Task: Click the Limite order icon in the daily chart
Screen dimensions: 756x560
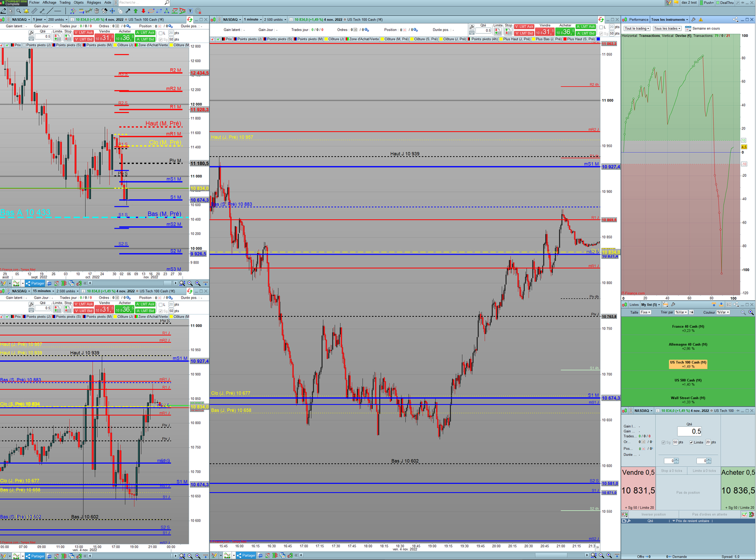Action: pos(58,37)
